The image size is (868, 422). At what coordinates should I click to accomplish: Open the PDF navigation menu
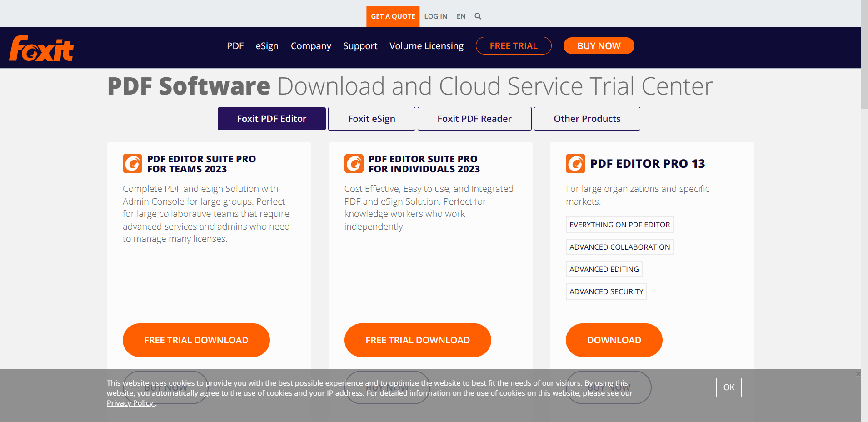(235, 46)
